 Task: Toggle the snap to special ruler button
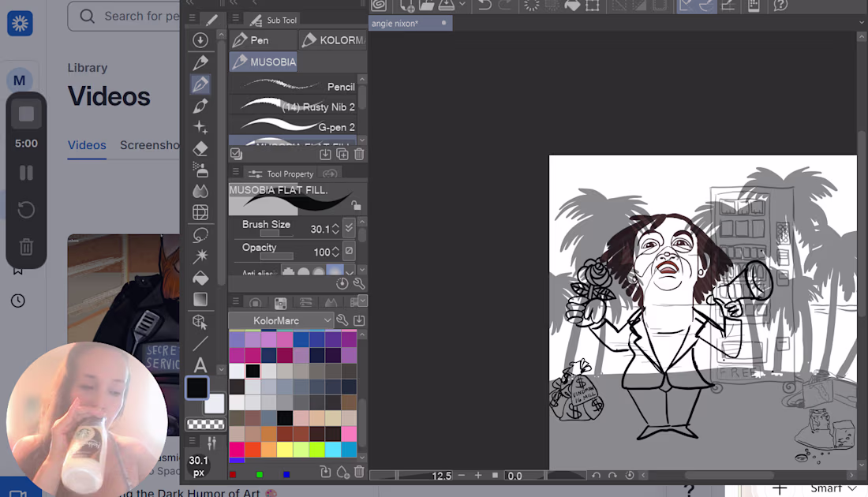[706, 6]
